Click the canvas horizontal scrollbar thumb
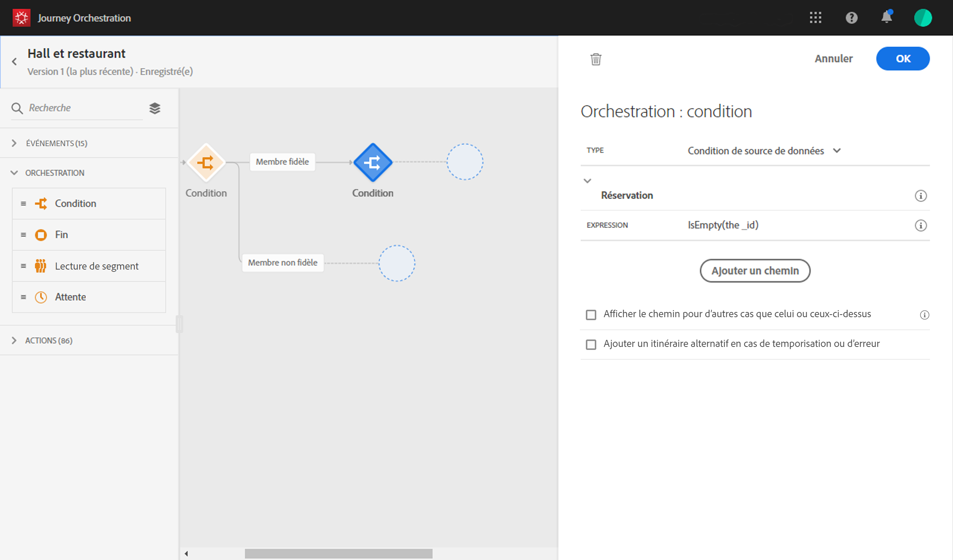This screenshot has height=560, width=953. 338,554
